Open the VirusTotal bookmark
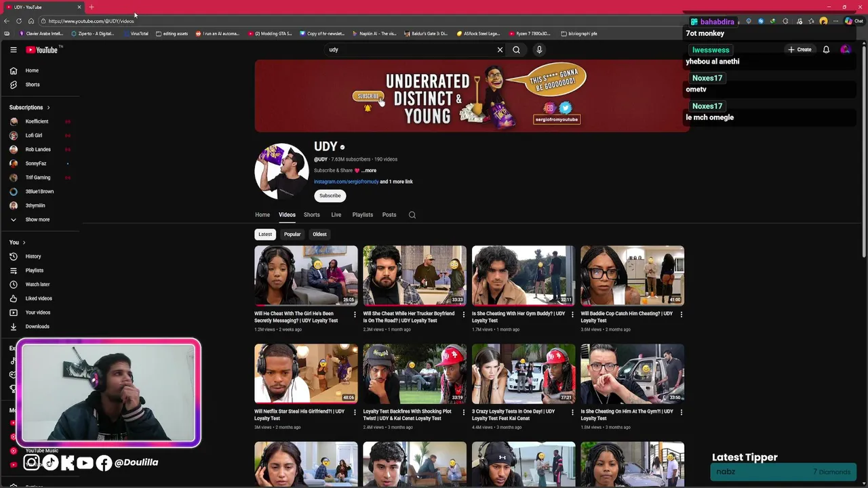The width and height of the screenshot is (868, 488). (x=136, y=33)
